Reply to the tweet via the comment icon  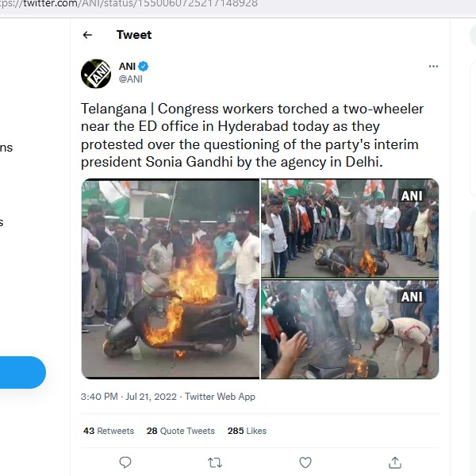point(125,462)
